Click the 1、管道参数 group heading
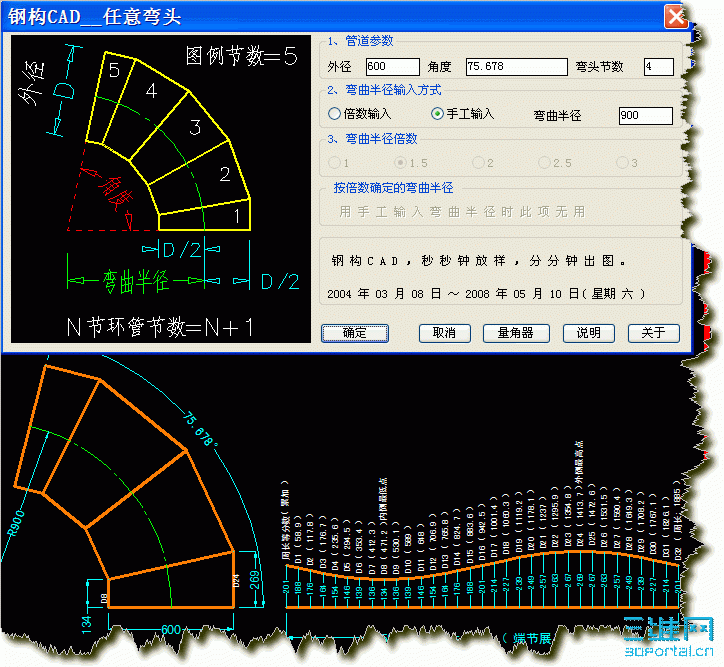Viewport: 724px width, 667px height. 361,41
